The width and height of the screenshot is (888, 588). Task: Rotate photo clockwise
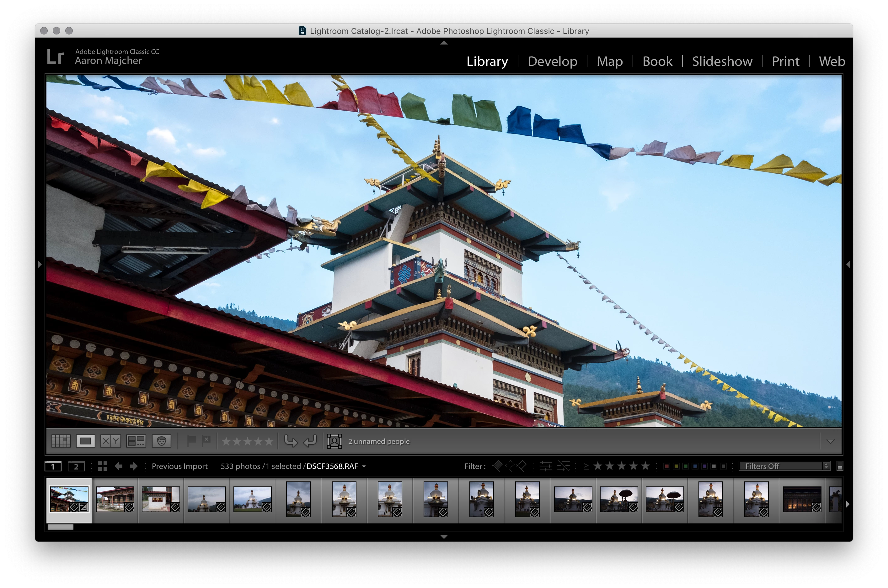click(310, 441)
